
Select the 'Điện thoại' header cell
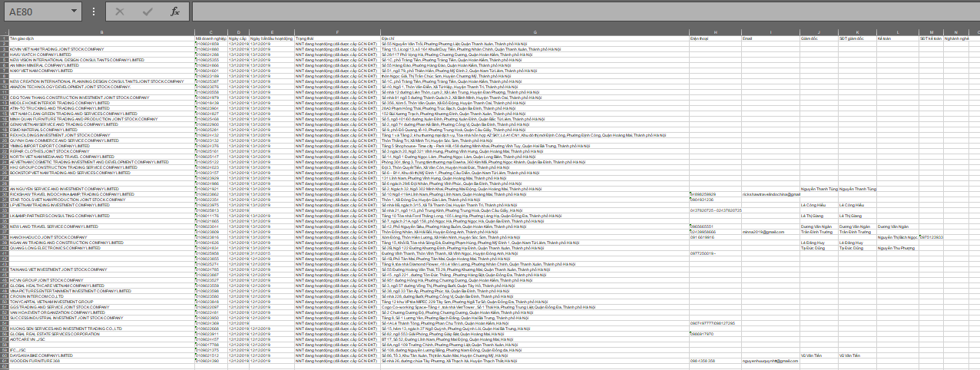point(715,38)
